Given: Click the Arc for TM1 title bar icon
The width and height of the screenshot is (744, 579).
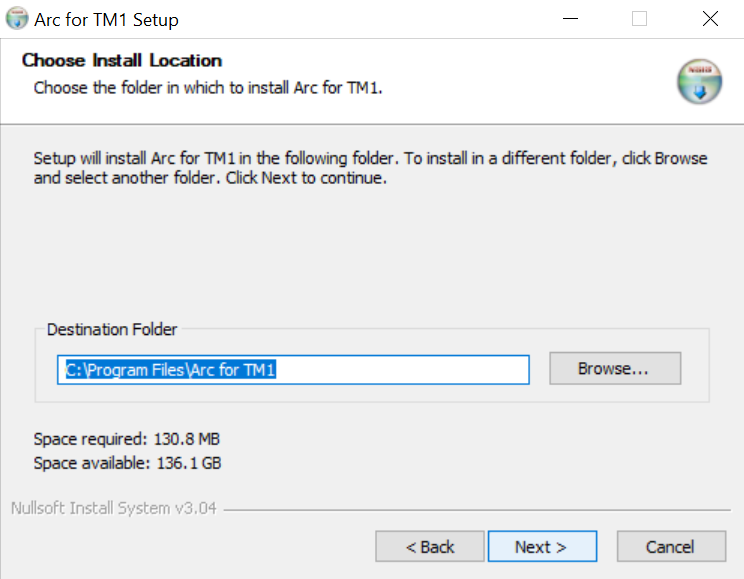Looking at the screenshot, I should point(17,19).
